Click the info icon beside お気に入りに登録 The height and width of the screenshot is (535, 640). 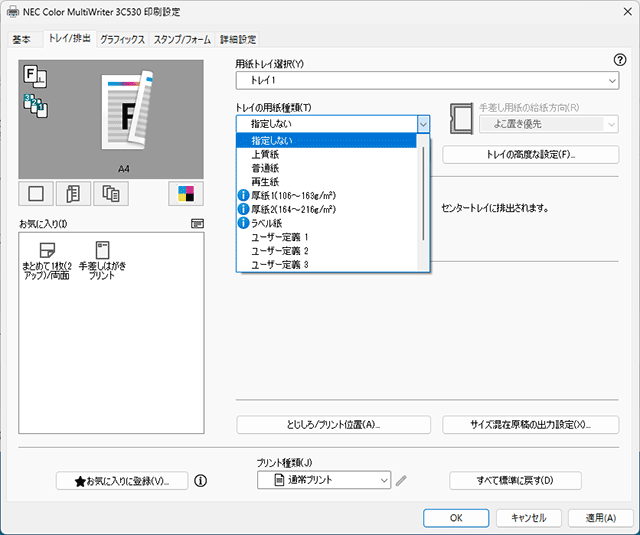point(200,481)
